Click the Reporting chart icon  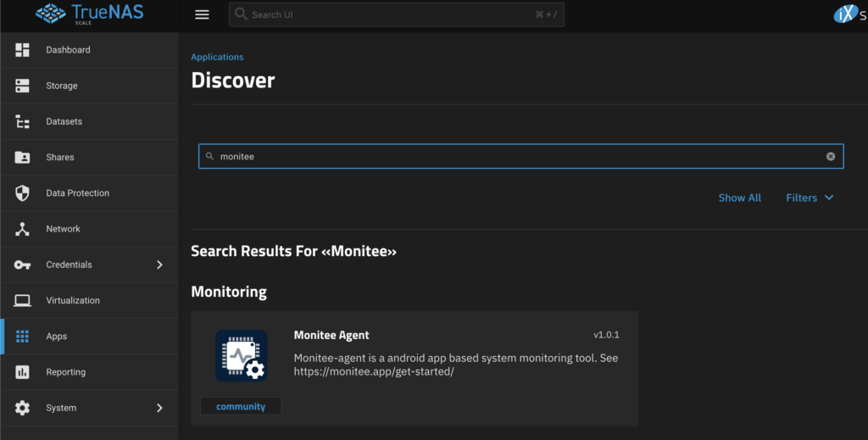pos(23,372)
